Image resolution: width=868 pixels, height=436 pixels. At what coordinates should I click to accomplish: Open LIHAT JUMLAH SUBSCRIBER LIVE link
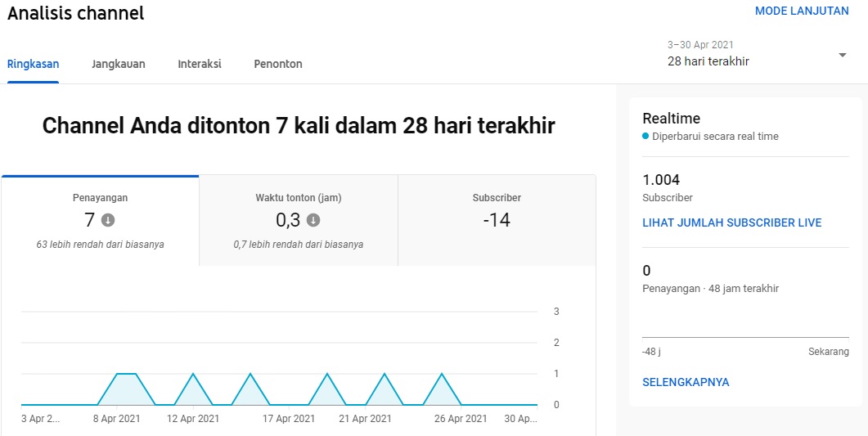click(732, 223)
